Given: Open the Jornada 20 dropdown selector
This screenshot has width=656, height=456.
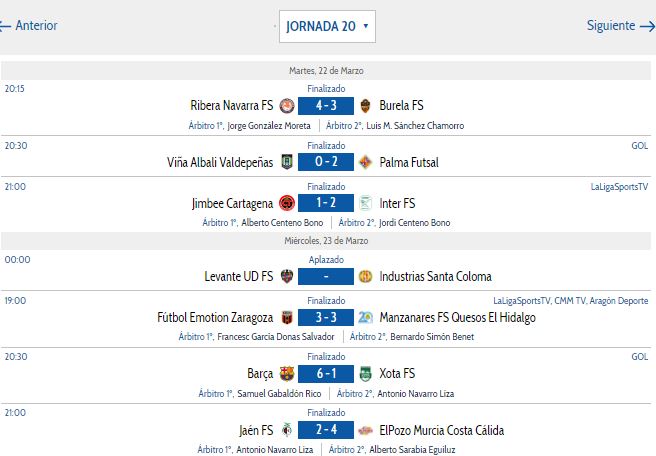Looking at the screenshot, I should 327,26.
